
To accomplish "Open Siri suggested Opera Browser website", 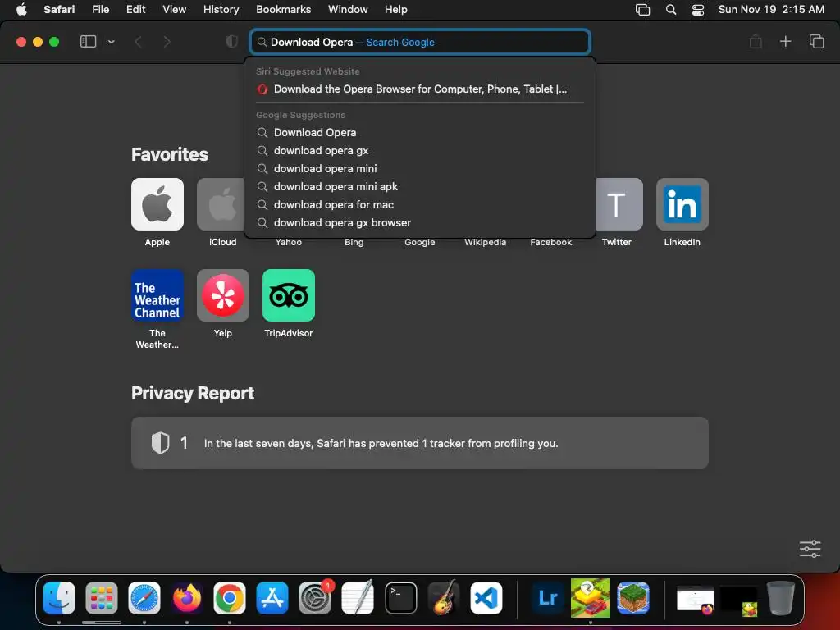I will point(420,89).
